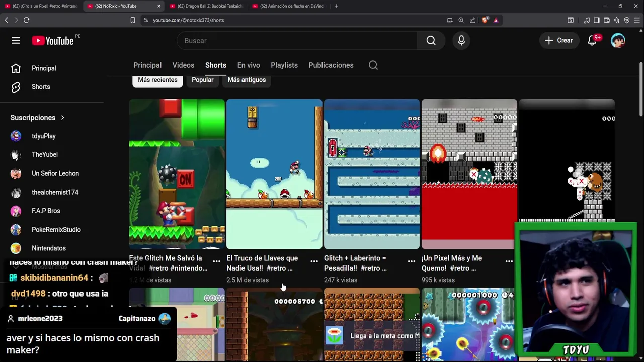Screen dimensions: 644x362
Task: Click the install app icon in address bar
Action: (x=450, y=20)
